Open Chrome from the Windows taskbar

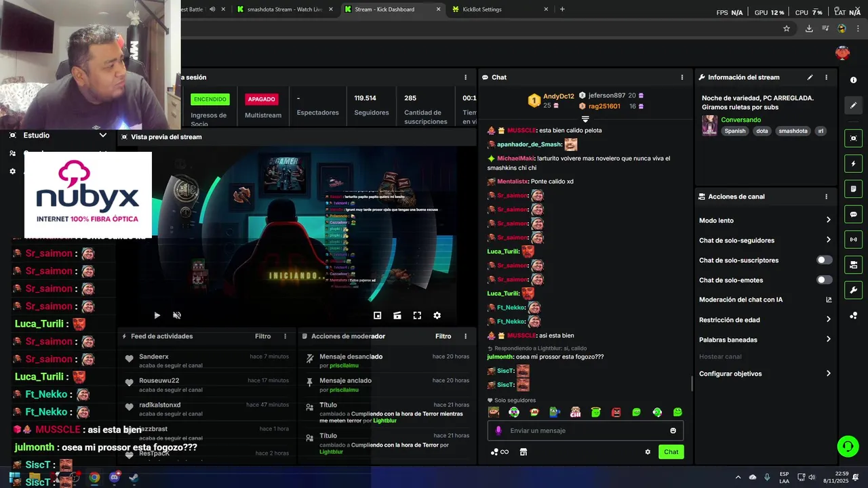94,478
